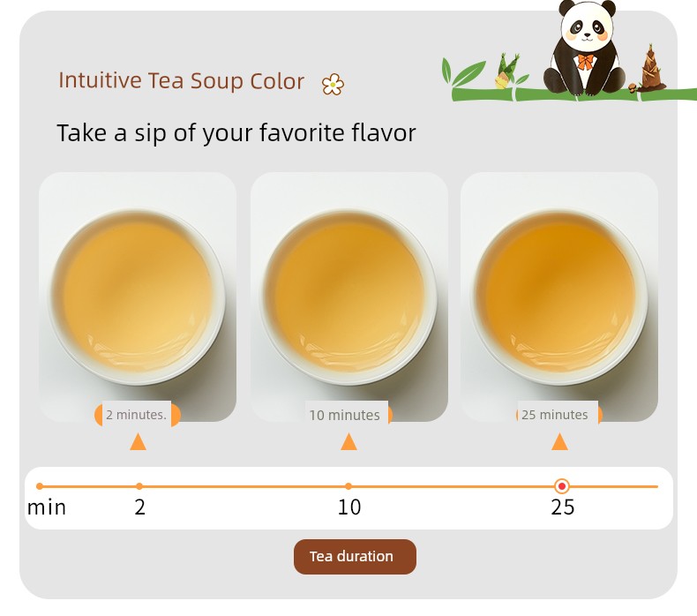Select the 10 minute point on the timeline
This screenshot has height=616, width=697.
[348, 486]
